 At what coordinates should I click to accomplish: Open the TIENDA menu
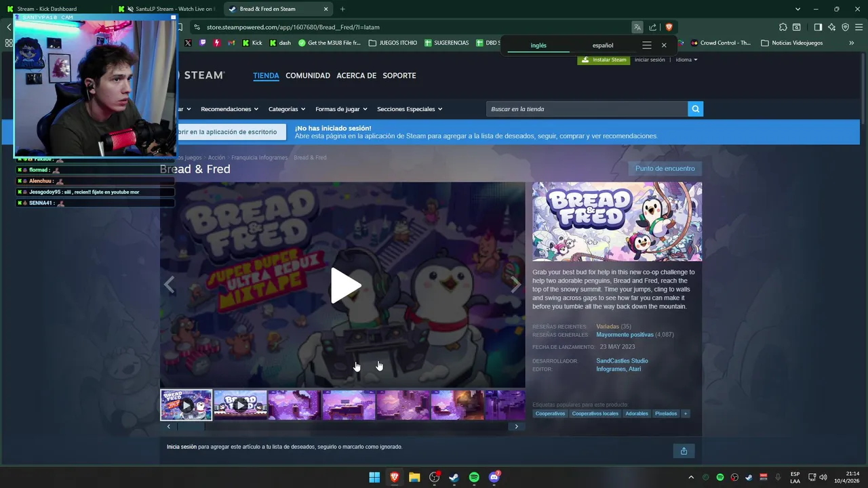click(x=266, y=75)
